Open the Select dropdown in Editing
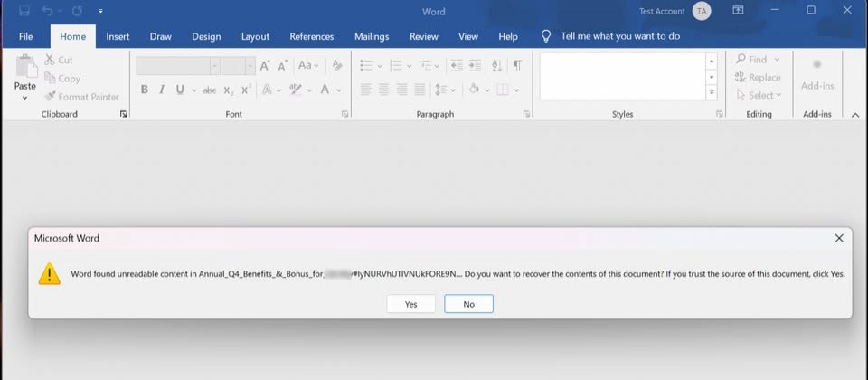Image resolution: width=868 pixels, height=380 pixels. (759, 96)
